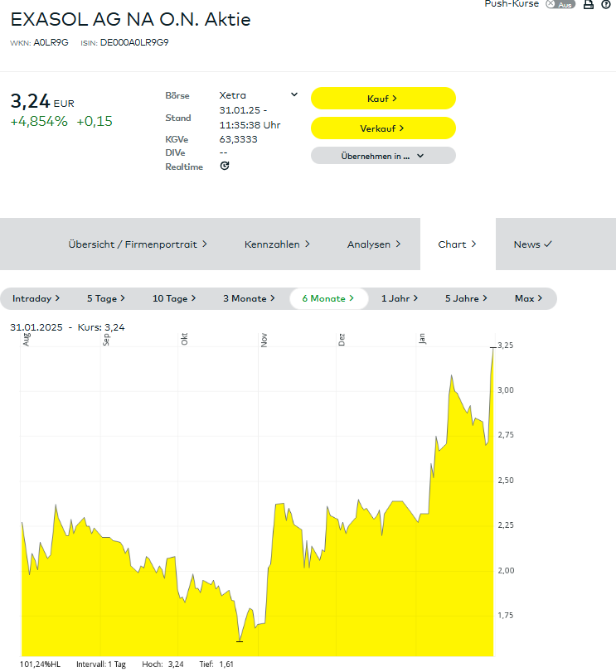616x672 pixels.
Task: Select the 1 Jahr chart range
Action: [400, 299]
